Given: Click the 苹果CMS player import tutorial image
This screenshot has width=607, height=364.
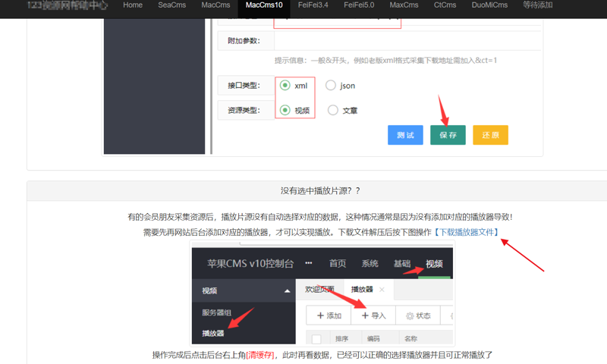Looking at the screenshot, I should [322, 293].
